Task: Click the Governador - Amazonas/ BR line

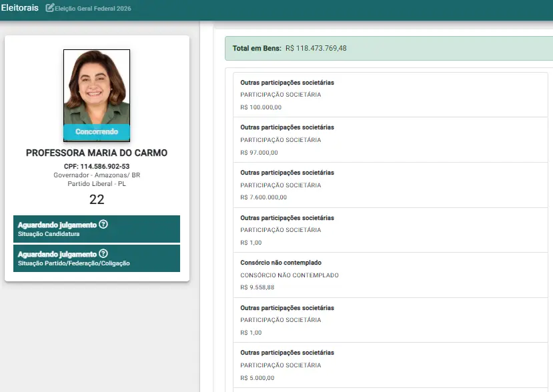Action: [97, 175]
